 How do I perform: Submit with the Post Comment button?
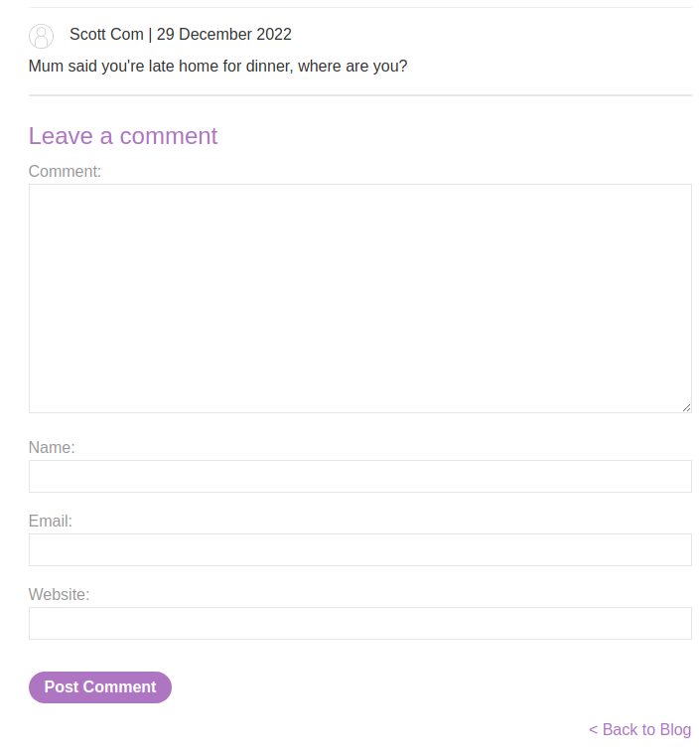pyautogui.click(x=100, y=687)
